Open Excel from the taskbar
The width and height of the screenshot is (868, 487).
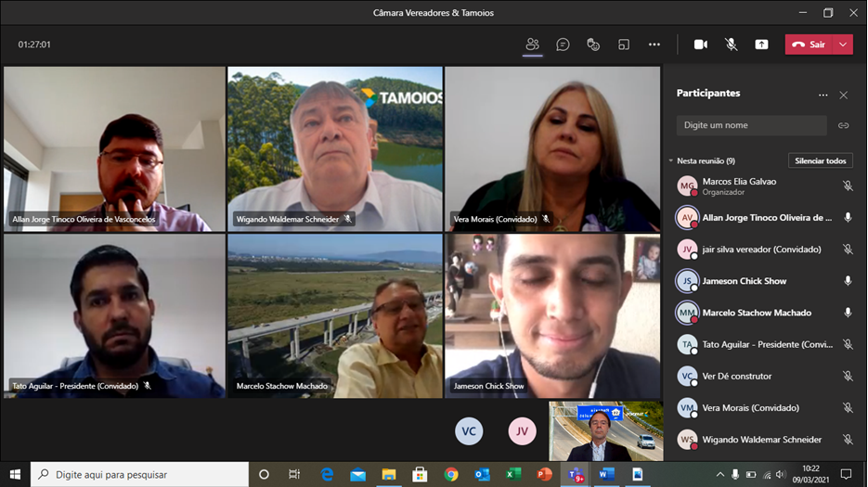coord(513,474)
